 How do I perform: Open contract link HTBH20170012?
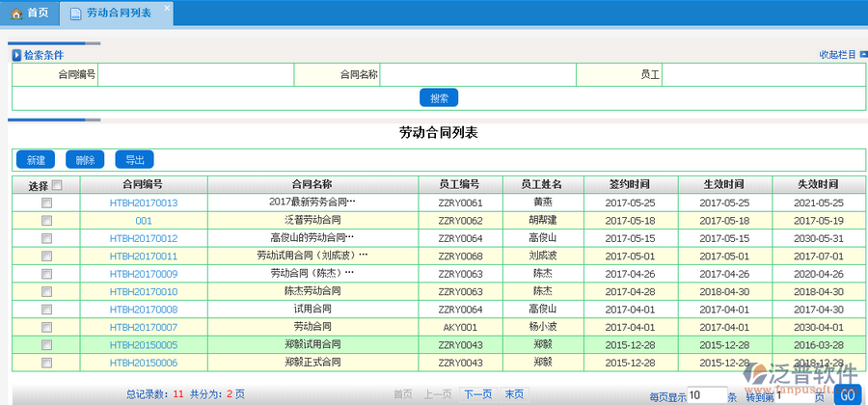tap(144, 238)
